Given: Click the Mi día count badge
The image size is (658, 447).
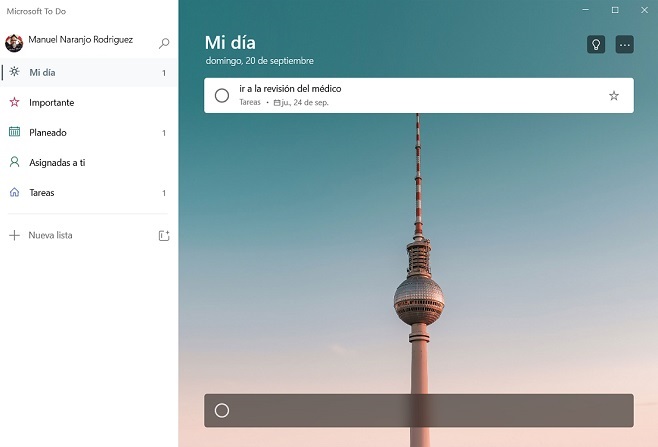Looking at the screenshot, I should pos(164,73).
